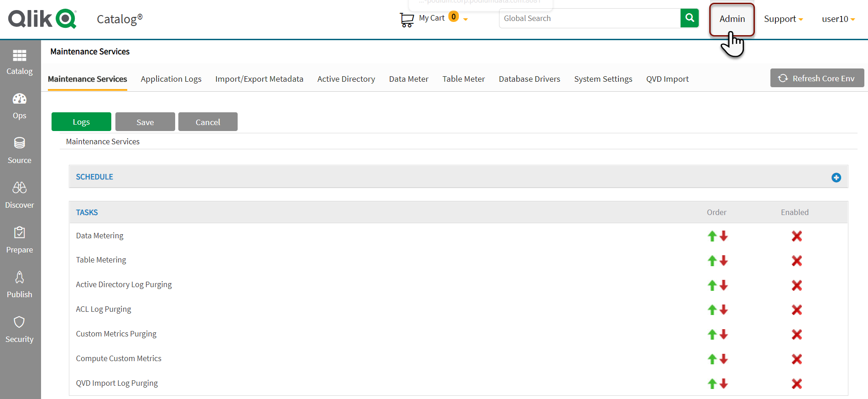Open the Table Meter tab
Viewport: 868px width, 399px height.
coord(463,79)
